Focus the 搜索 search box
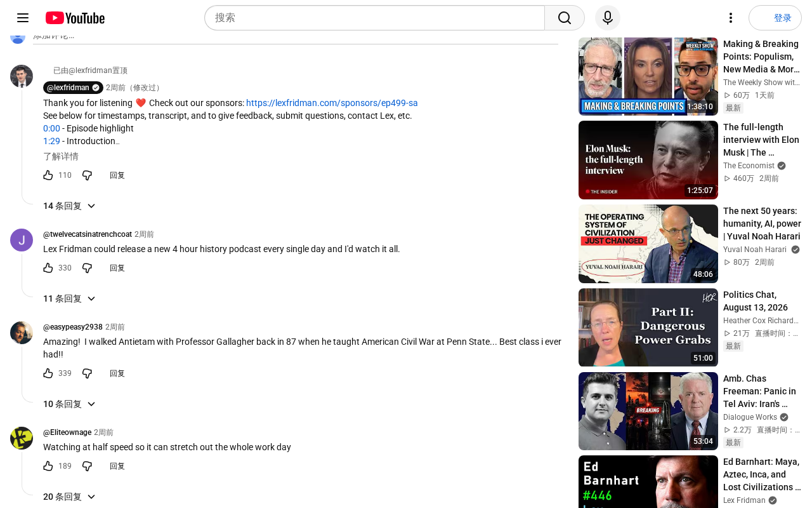 374,18
